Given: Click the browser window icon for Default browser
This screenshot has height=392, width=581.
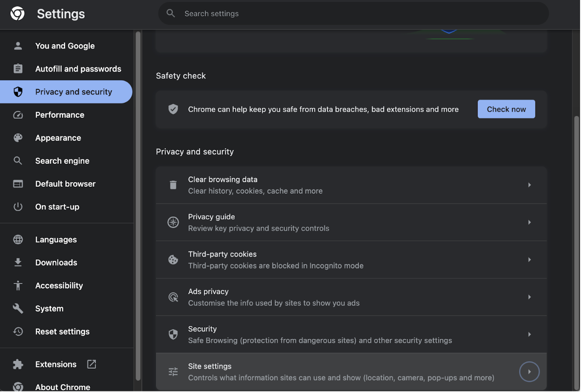Looking at the screenshot, I should [18, 183].
